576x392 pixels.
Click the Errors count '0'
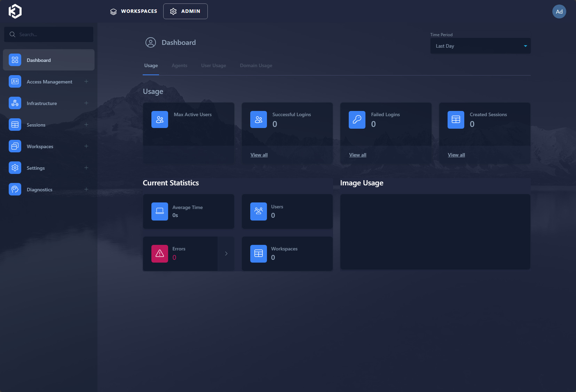174,257
